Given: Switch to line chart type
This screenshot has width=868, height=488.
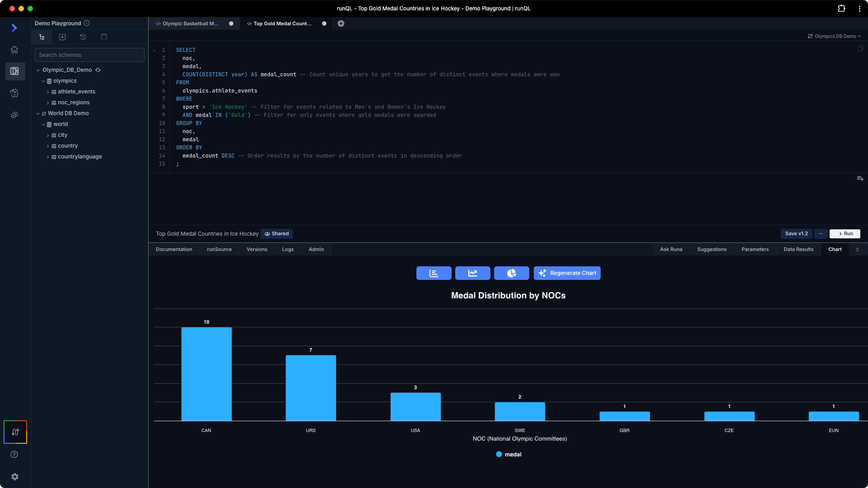Looking at the screenshot, I should click(x=473, y=273).
